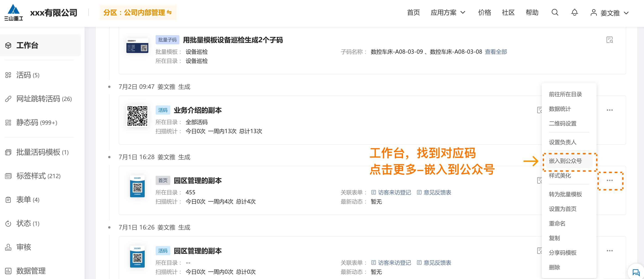Click the 查看全部 link
644x279 pixels.
[496, 52]
